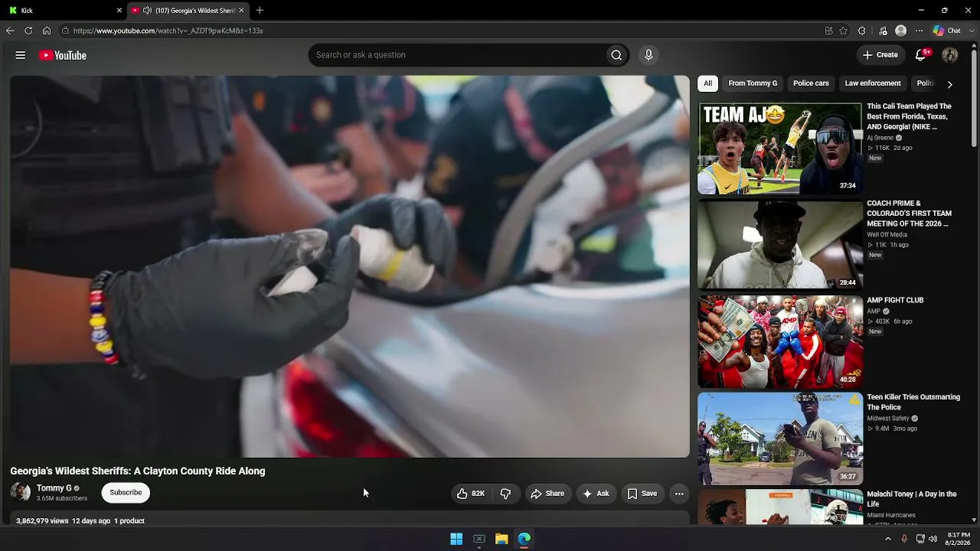Open title "Teen Killer Tries Outsmarting The Police"
This screenshot has height=551, width=980.
[x=913, y=403]
